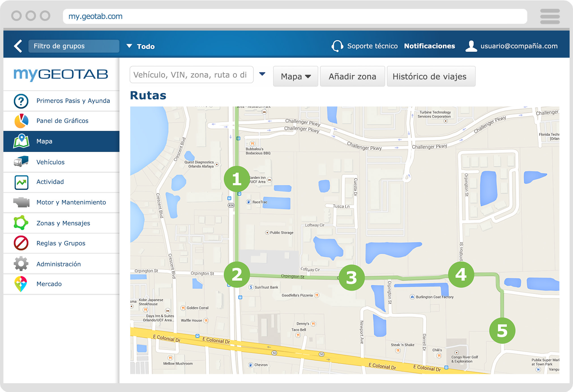Click the Mercado colorful pin icon
This screenshot has height=392, width=573.
21,284
